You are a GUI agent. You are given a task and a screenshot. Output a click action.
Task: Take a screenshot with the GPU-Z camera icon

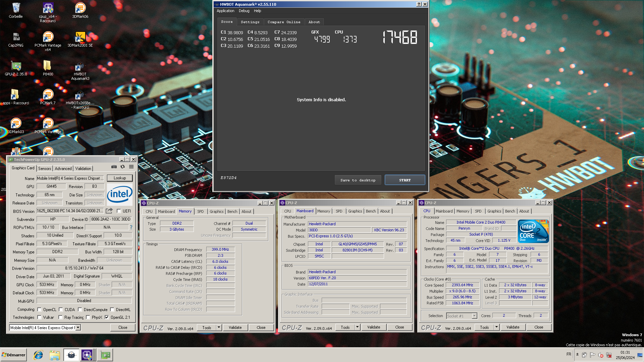[x=114, y=167]
